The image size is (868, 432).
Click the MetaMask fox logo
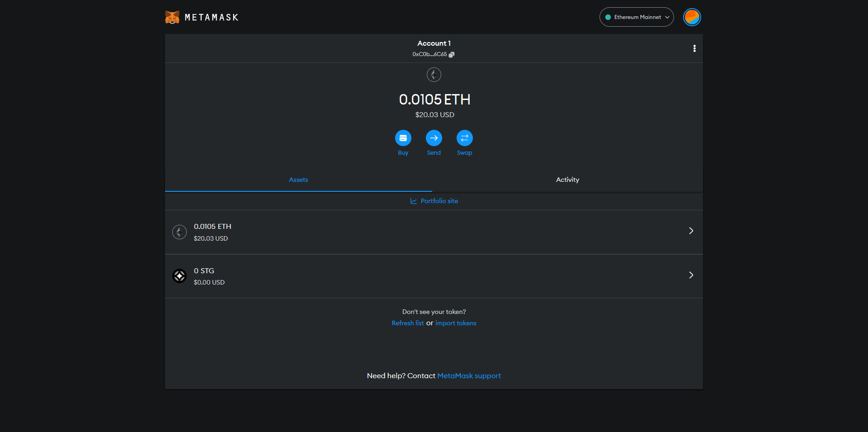[172, 17]
